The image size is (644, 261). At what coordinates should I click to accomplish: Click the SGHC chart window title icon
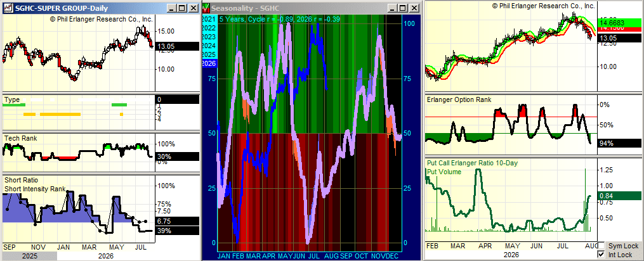pyautogui.click(x=8, y=8)
